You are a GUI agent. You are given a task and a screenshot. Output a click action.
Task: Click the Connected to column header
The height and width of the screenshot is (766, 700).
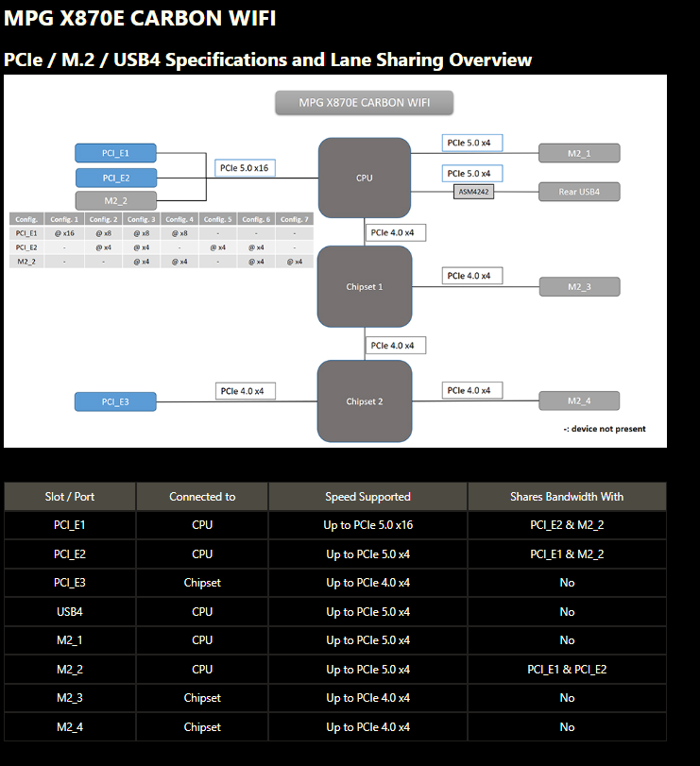[x=202, y=497]
